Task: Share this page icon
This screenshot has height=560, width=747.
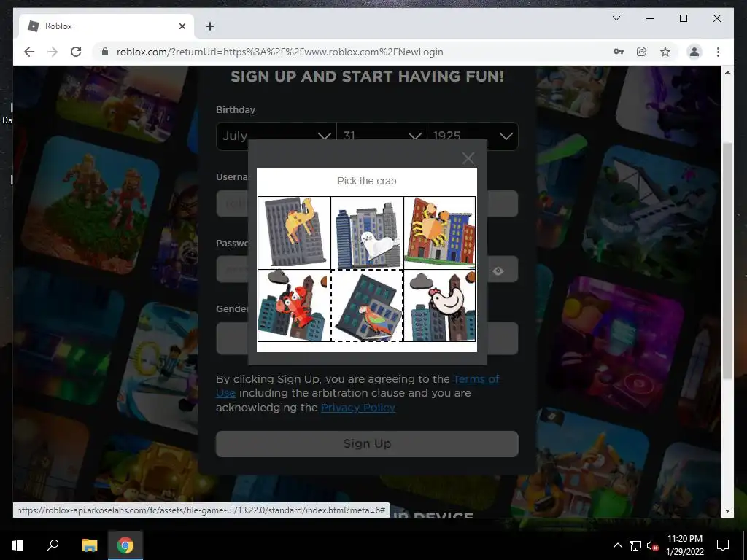Action: [642, 52]
